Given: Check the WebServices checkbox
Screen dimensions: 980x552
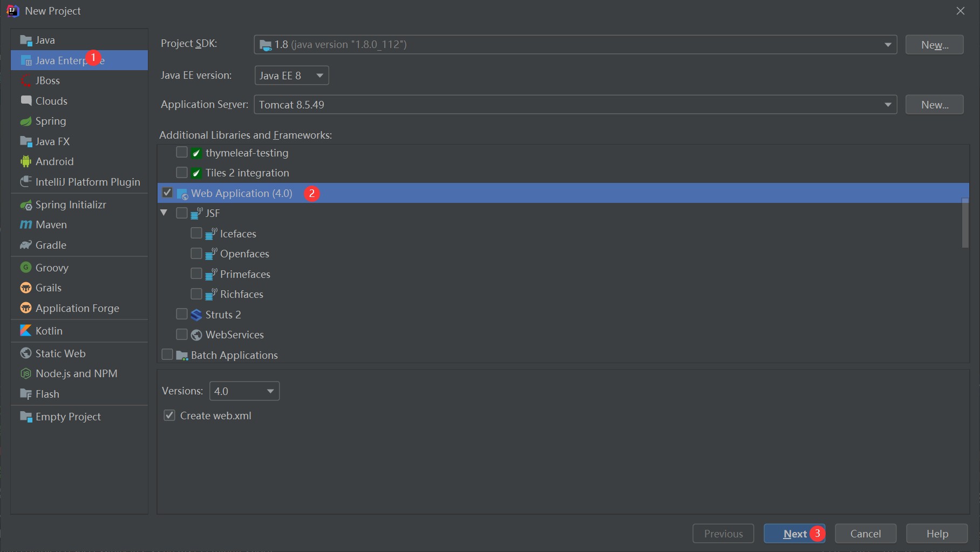Looking at the screenshot, I should point(182,334).
